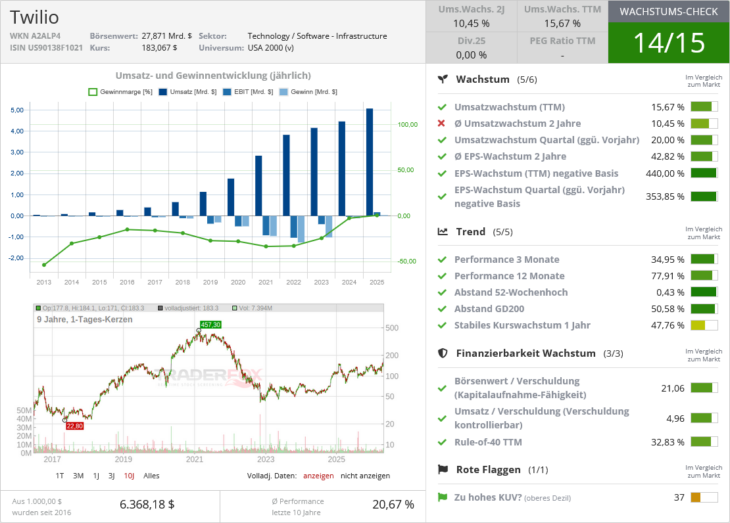Click the Trend chart icon
730x523 pixels.
tap(443, 231)
